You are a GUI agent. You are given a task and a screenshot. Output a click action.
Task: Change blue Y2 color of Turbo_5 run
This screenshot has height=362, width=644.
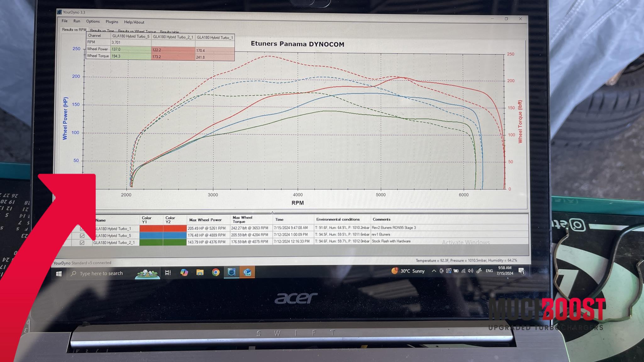175,235
